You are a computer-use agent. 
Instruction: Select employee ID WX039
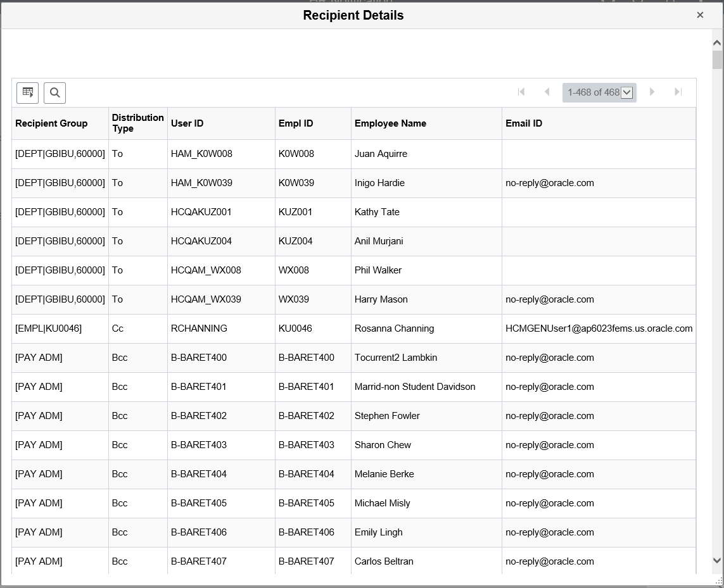(x=294, y=299)
